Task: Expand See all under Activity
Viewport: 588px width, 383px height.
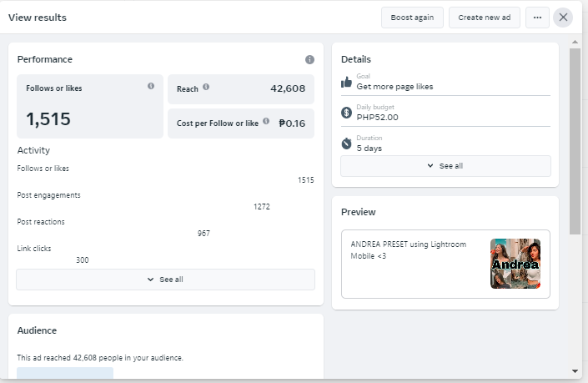Action: (x=165, y=280)
